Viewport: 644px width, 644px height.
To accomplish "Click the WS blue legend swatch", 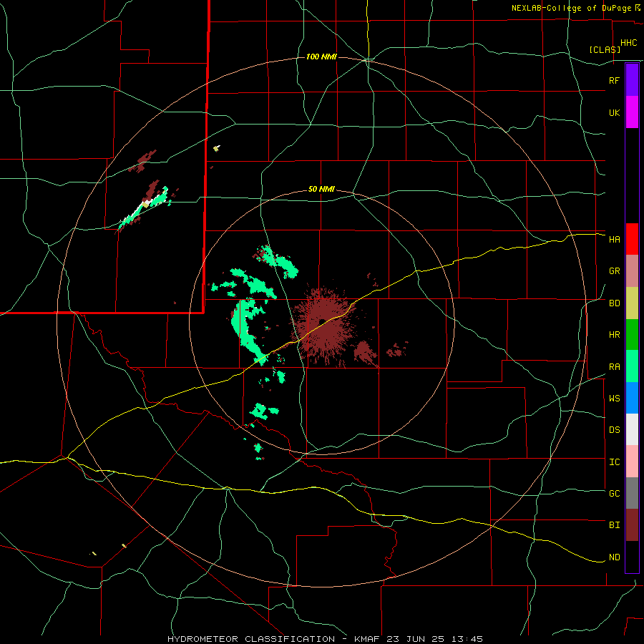I will pos(632,398).
